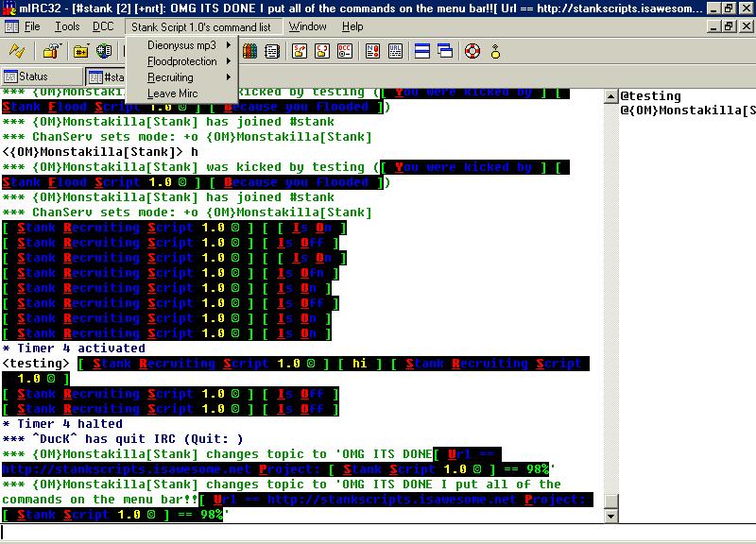Open the DCC menu

[103, 26]
